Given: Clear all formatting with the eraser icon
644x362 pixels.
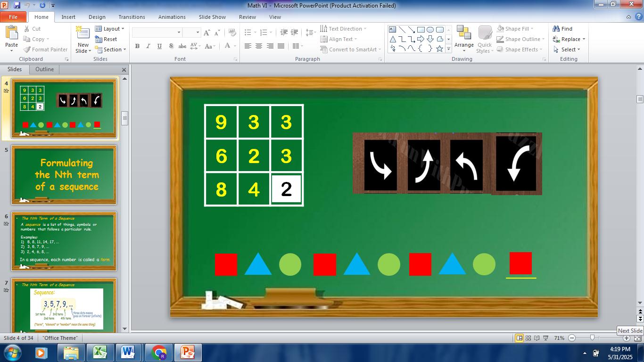Looking at the screenshot, I should tap(232, 33).
